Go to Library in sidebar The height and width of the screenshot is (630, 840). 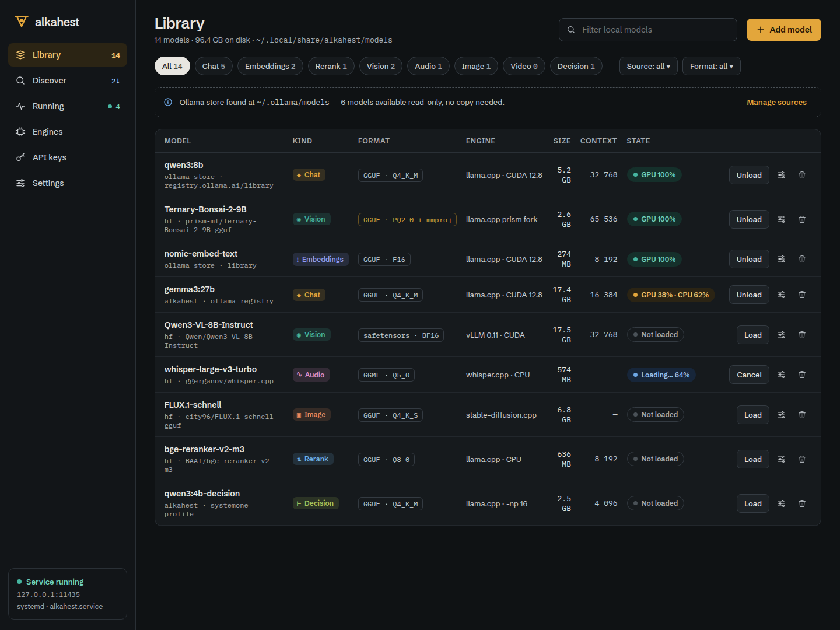(68, 55)
